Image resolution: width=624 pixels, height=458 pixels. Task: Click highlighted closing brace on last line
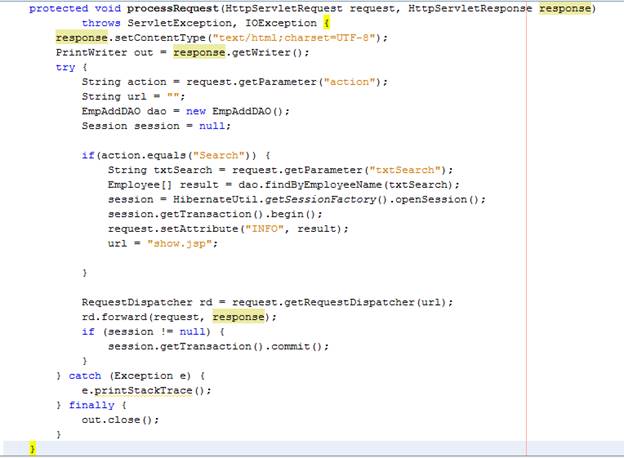point(32,449)
